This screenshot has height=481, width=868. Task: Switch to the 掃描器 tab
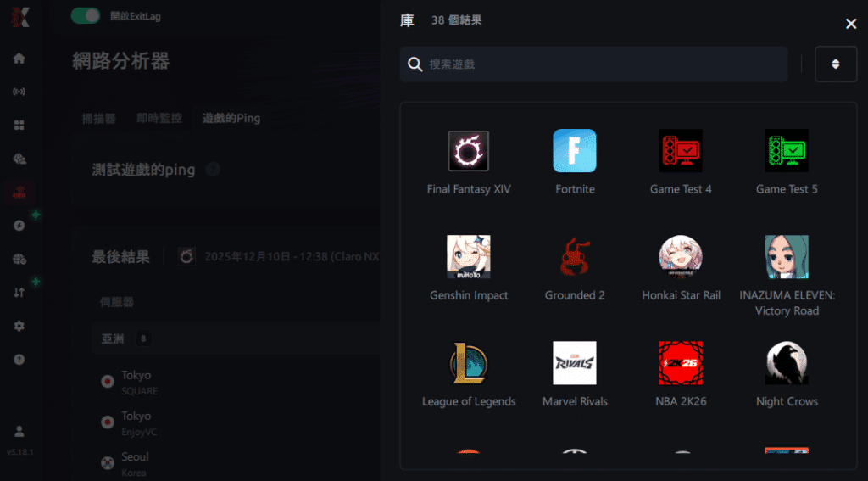click(98, 118)
